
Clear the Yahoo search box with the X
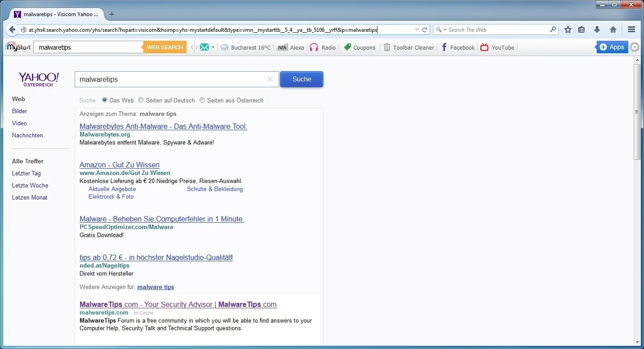point(270,79)
